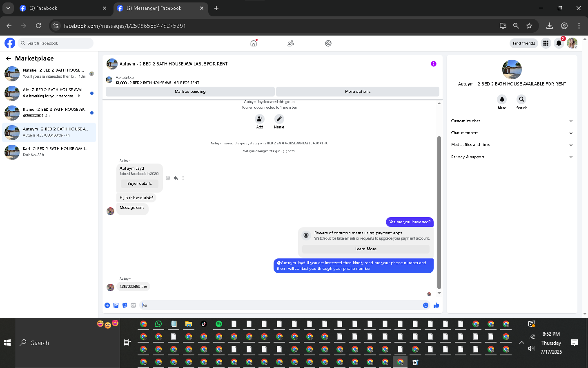Viewport: 588px width, 368px height.
Task: React to Autuym Jayd card with emoji
Action: pos(168,178)
